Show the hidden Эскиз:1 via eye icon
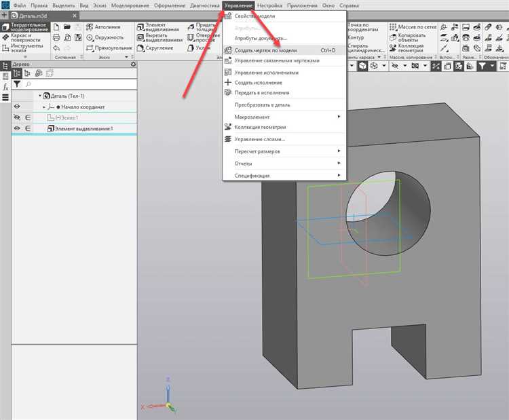The width and height of the screenshot is (509, 420). click(x=17, y=117)
